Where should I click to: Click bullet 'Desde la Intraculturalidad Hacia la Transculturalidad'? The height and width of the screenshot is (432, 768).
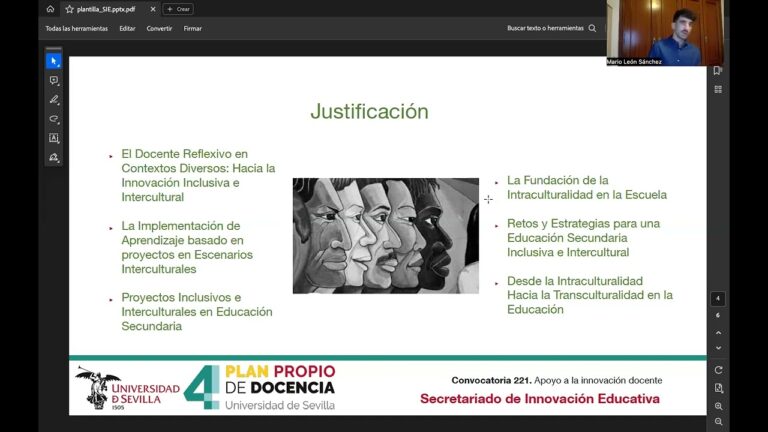click(x=590, y=295)
